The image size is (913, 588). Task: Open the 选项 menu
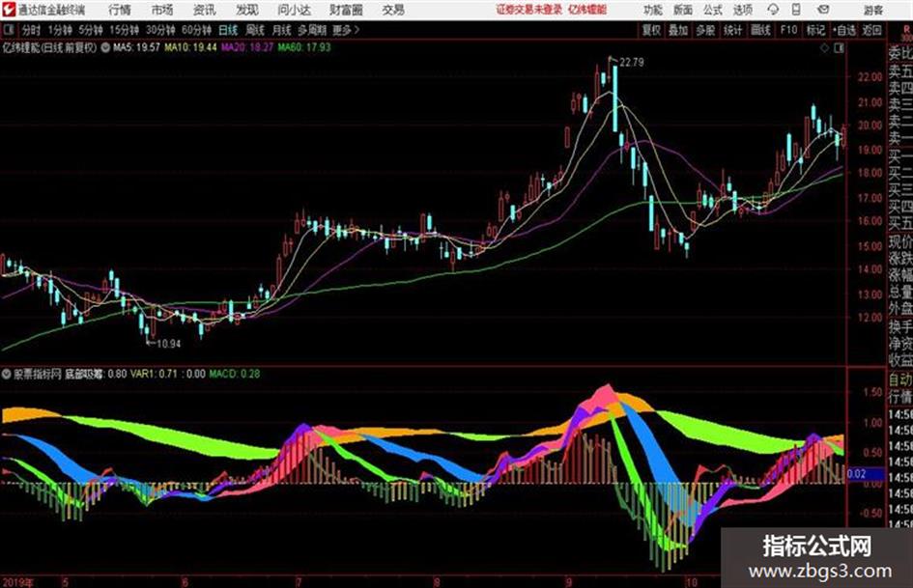(x=742, y=10)
